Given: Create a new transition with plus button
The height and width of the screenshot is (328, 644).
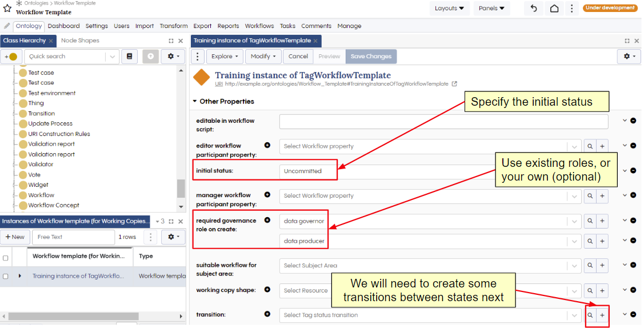Looking at the screenshot, I should [602, 315].
